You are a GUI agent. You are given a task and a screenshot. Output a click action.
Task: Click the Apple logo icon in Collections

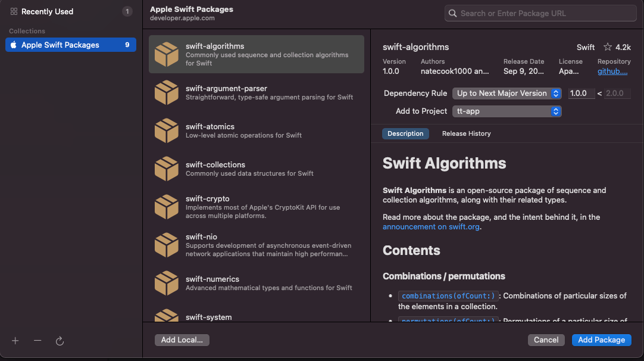click(14, 45)
